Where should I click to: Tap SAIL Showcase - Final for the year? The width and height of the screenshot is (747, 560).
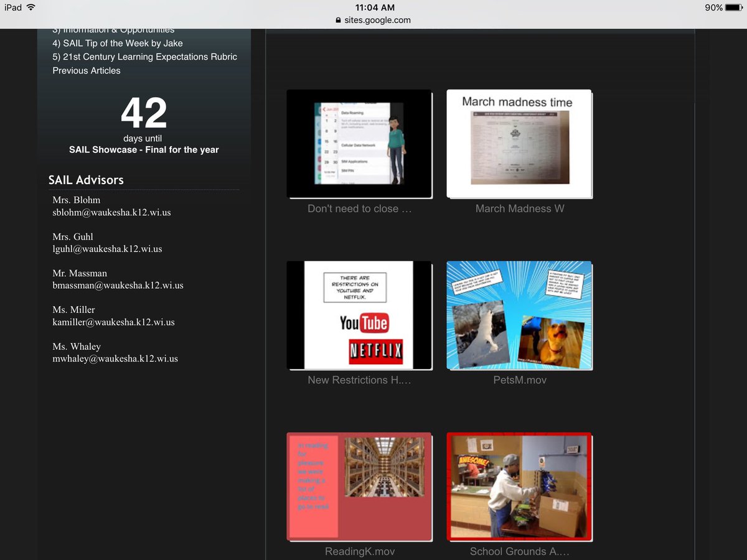pyautogui.click(x=144, y=149)
